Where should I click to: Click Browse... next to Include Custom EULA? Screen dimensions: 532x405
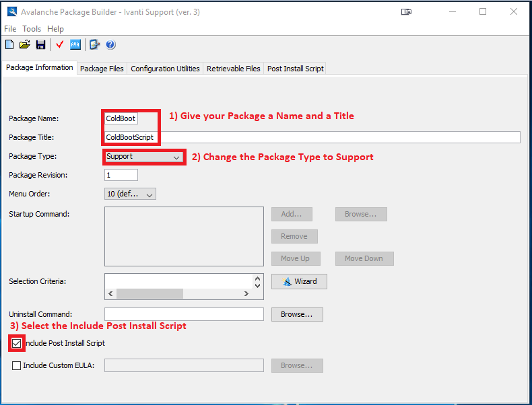point(297,366)
